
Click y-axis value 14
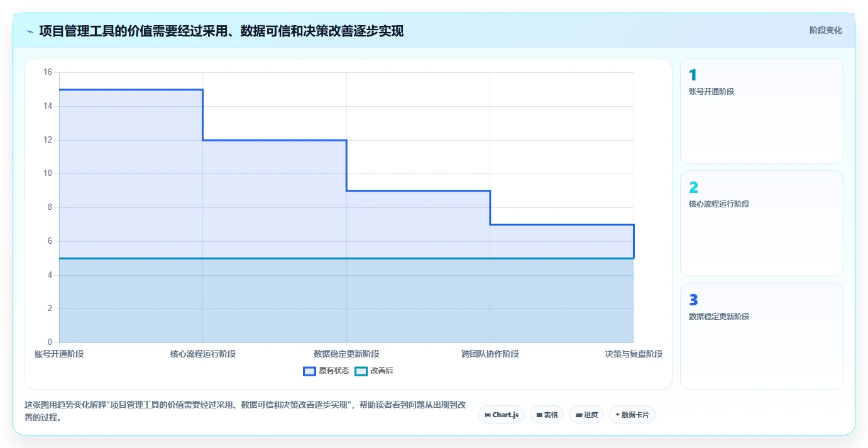pyautogui.click(x=48, y=106)
